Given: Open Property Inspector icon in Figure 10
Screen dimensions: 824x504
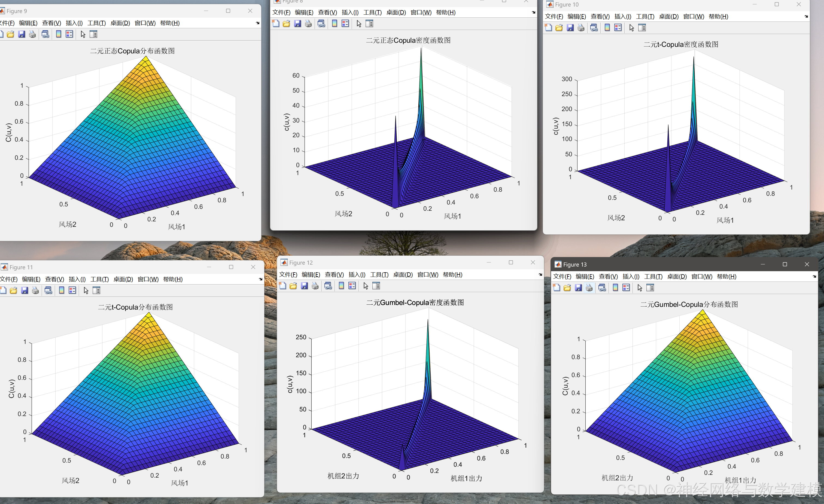Looking at the screenshot, I should coord(642,28).
